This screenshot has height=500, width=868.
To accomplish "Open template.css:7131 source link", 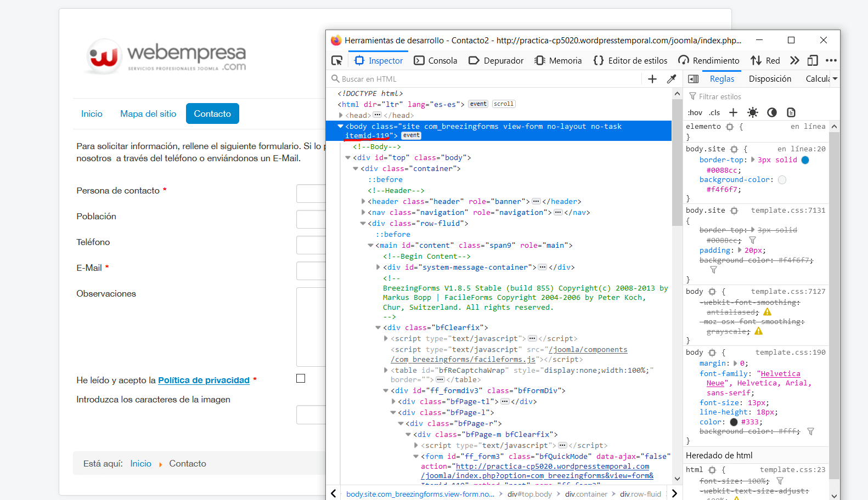I will 788,211.
